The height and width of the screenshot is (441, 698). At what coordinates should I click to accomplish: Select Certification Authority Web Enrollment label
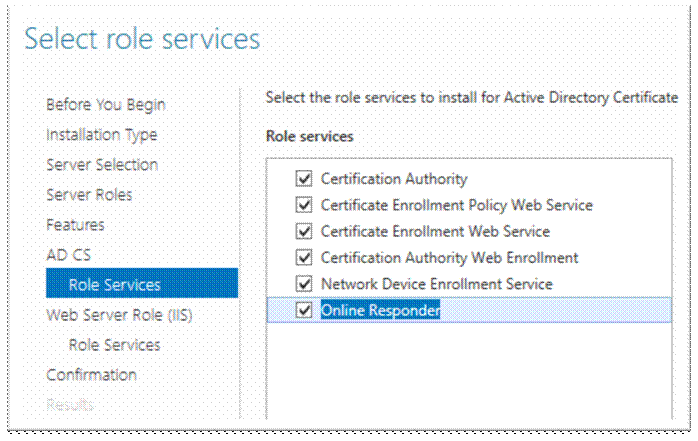pyautogui.click(x=450, y=258)
